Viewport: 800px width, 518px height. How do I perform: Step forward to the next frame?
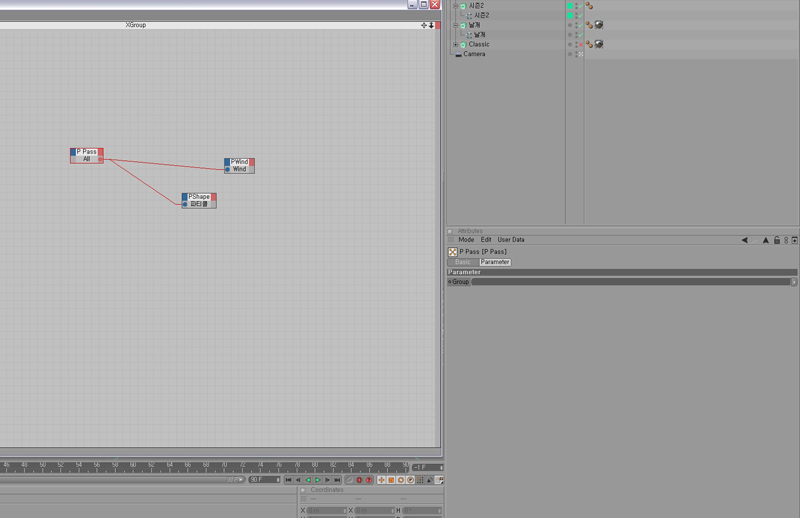tap(328, 480)
